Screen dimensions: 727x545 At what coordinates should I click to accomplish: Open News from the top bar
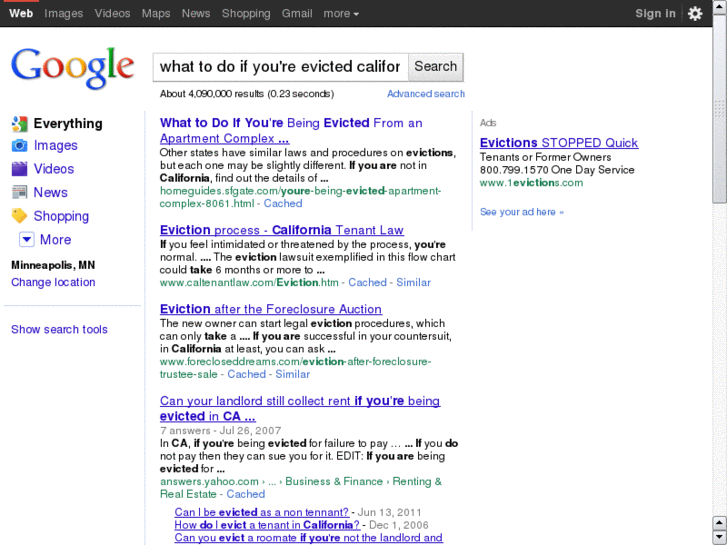[196, 13]
